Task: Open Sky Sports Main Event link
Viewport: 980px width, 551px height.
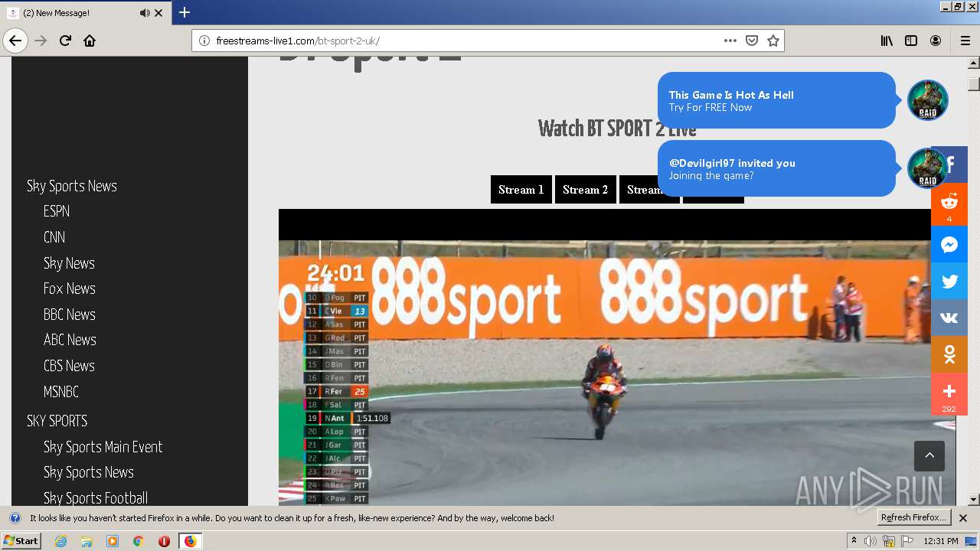Action: pos(103,447)
